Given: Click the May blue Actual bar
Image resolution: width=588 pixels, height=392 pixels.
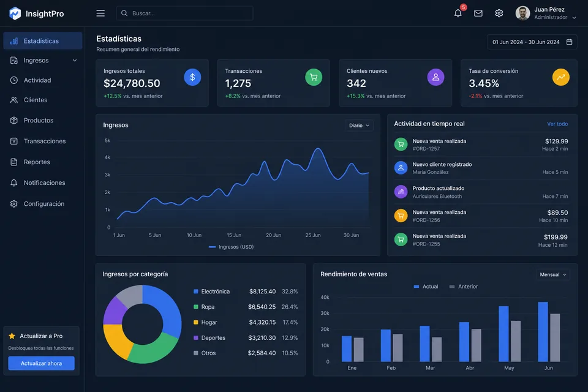Looking at the screenshot, I should click(x=503, y=334).
